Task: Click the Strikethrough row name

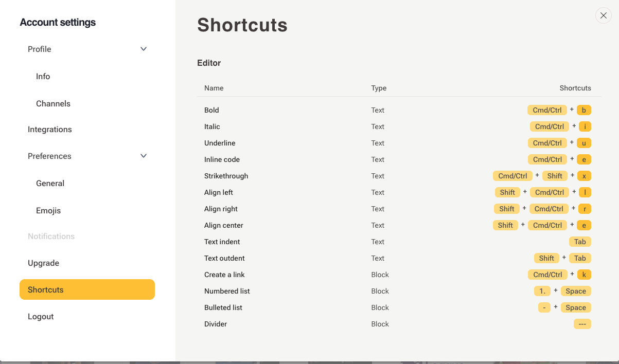Action: tap(226, 176)
